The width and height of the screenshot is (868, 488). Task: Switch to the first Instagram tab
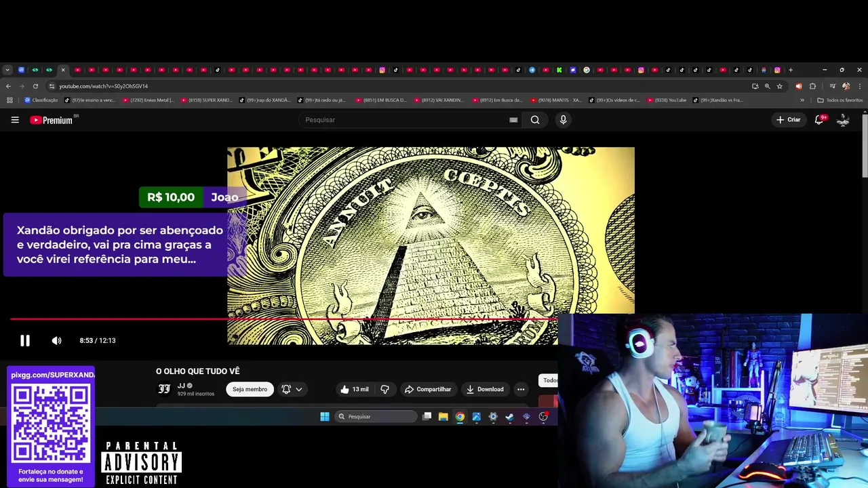click(382, 70)
